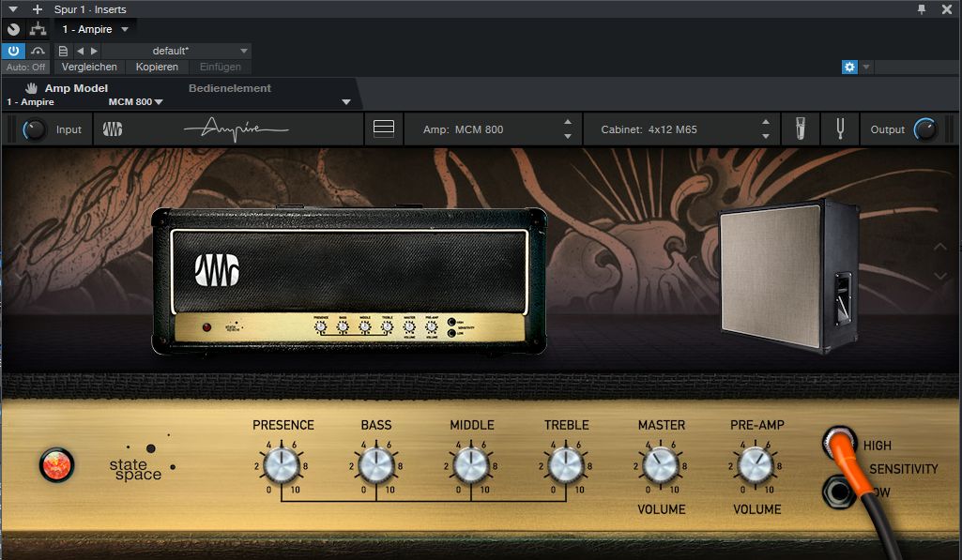
Task: Expand the window menu triangle at top-left
Action: tap(13, 9)
